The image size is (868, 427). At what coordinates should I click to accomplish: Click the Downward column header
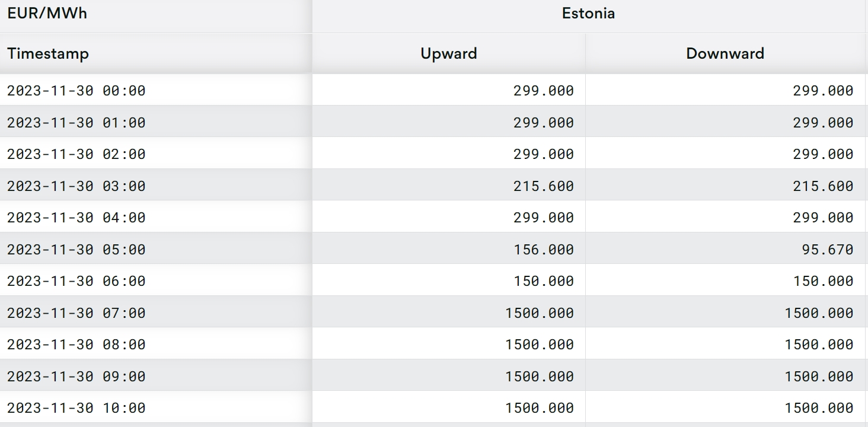(x=725, y=53)
